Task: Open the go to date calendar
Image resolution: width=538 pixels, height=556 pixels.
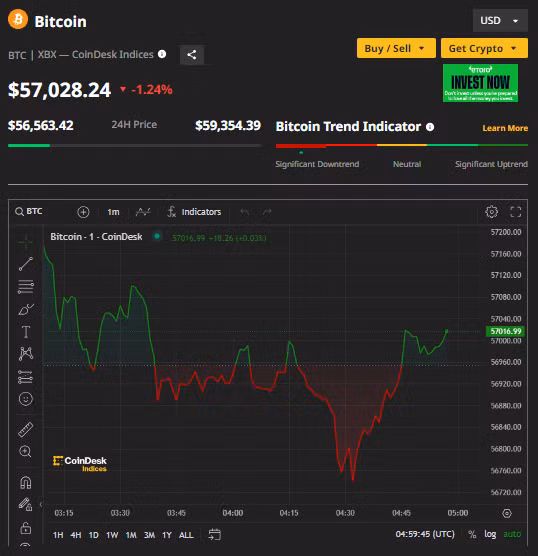Action: pyautogui.click(x=215, y=534)
